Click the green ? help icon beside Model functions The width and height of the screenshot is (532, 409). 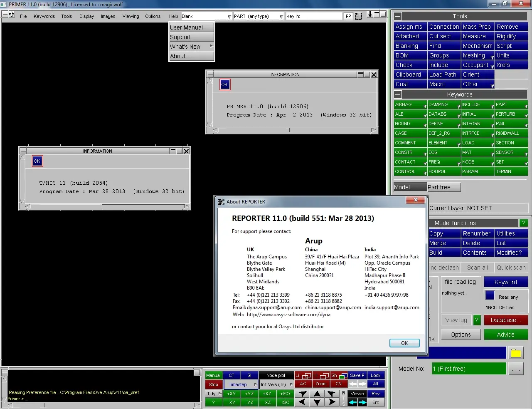click(x=523, y=223)
